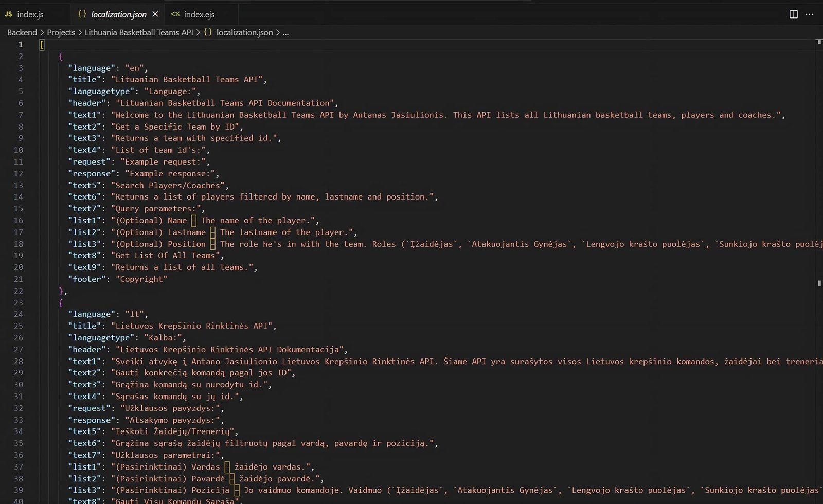Click the JSON braces icon in breadcrumbs
Screen dimensions: 823x504
point(208,32)
